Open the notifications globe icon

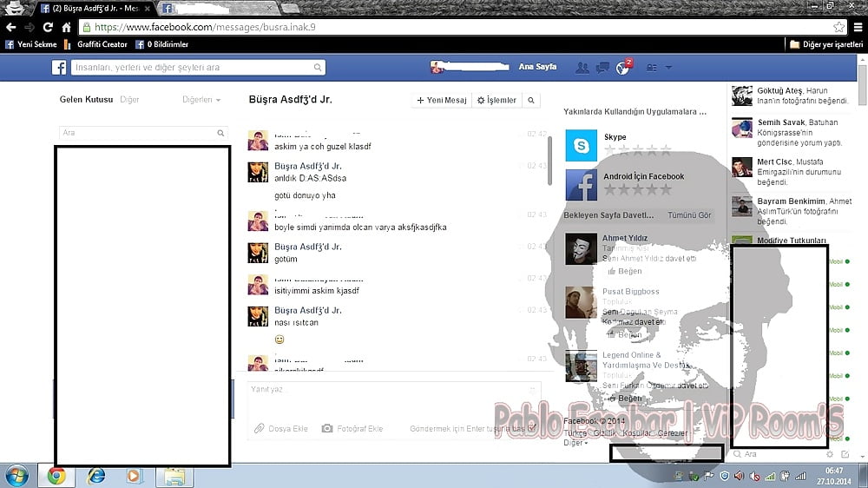click(x=621, y=69)
